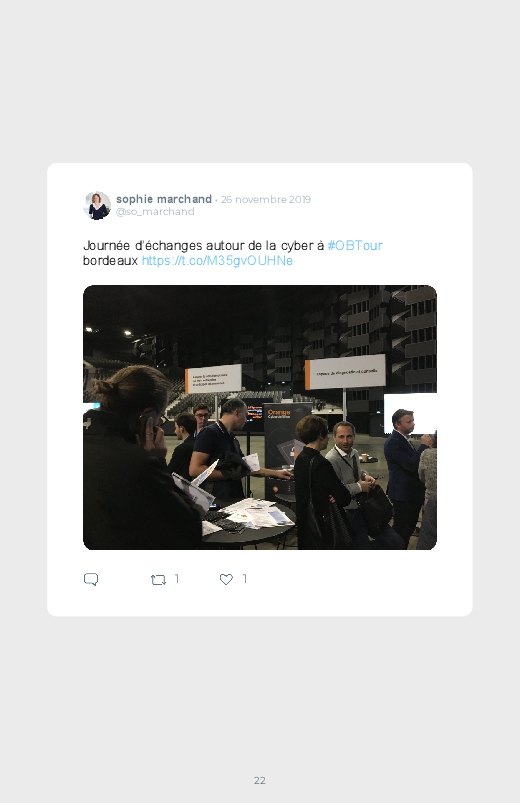
Task: Click the 26 novembre 2019 date
Action: pyautogui.click(x=265, y=199)
